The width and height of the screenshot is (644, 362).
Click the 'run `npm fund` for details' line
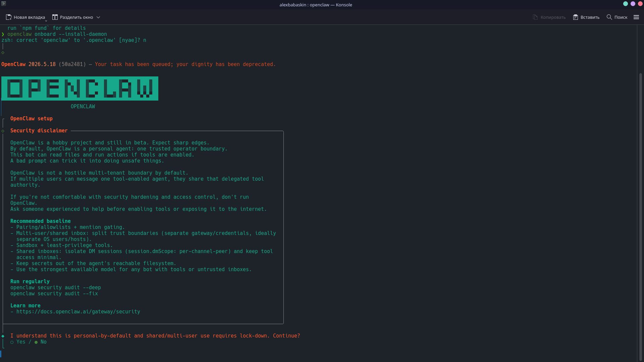[x=47, y=28]
